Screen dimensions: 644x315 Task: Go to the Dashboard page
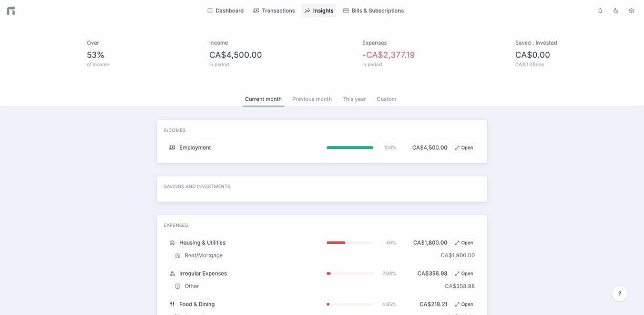[225, 10]
